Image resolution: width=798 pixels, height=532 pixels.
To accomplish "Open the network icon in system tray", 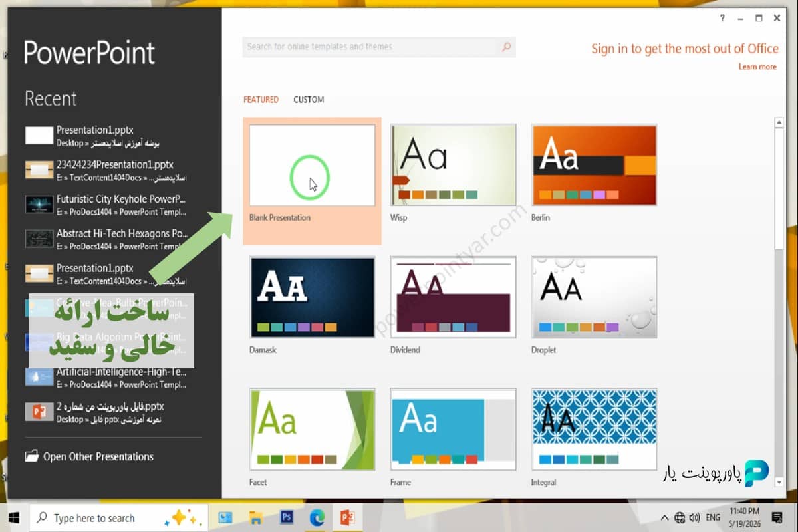I will (x=679, y=517).
